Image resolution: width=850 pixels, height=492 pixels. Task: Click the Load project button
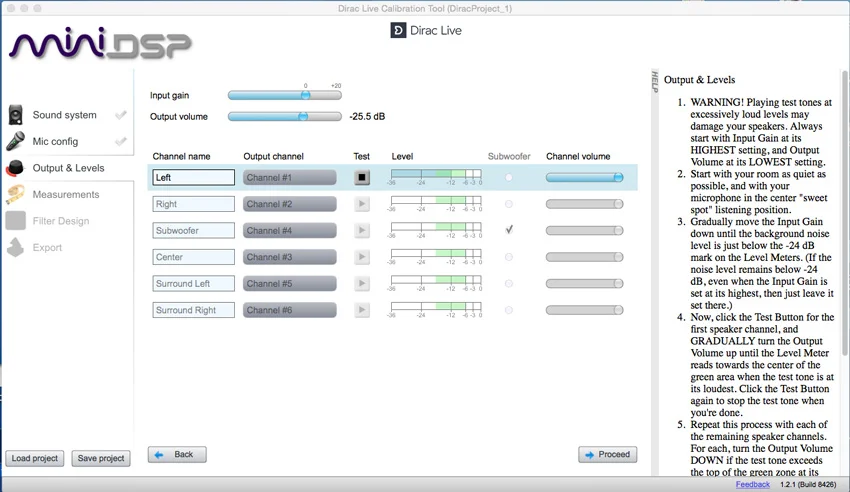35,458
